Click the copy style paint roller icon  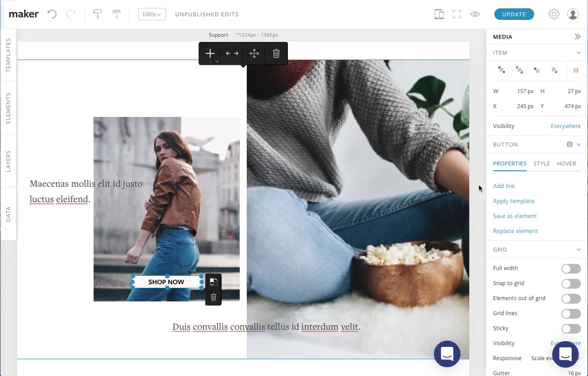pos(97,14)
